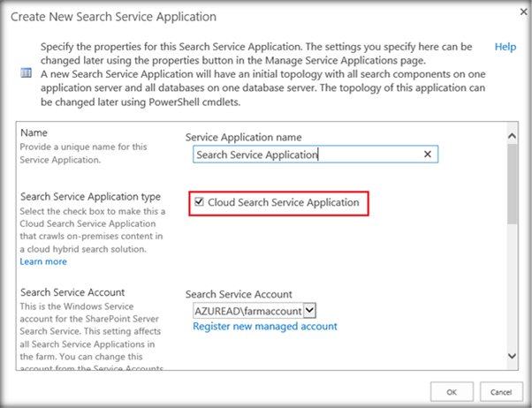532x408 pixels.
Task: Click the scrollbar track below the thumb
Action: [x=512, y=291]
